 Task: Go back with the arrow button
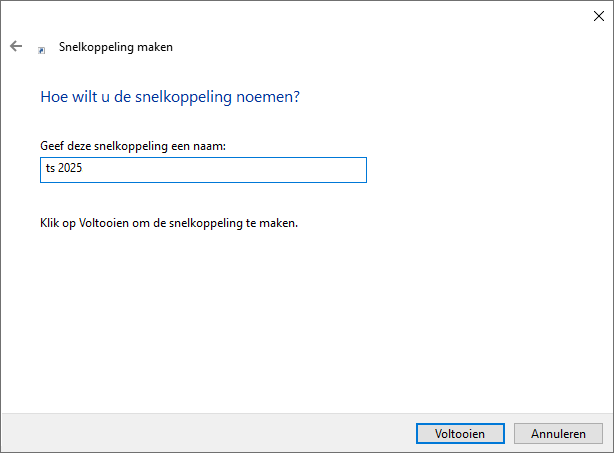click(16, 46)
